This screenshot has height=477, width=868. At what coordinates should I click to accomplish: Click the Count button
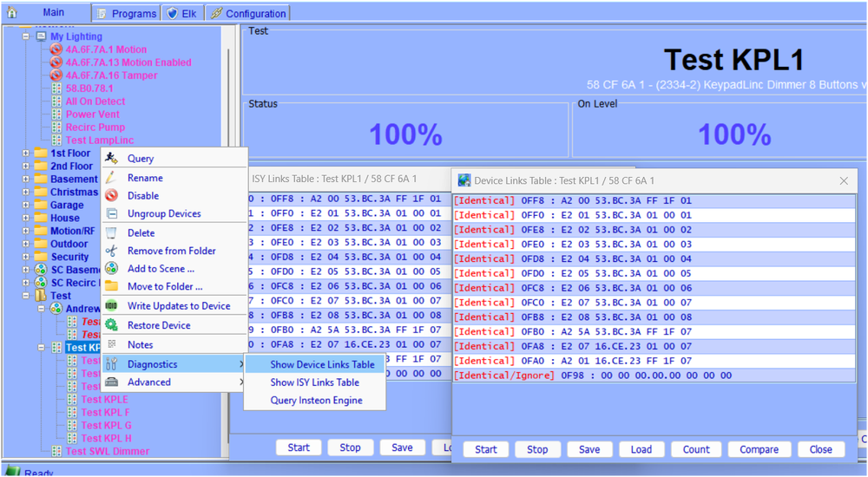[x=696, y=449]
